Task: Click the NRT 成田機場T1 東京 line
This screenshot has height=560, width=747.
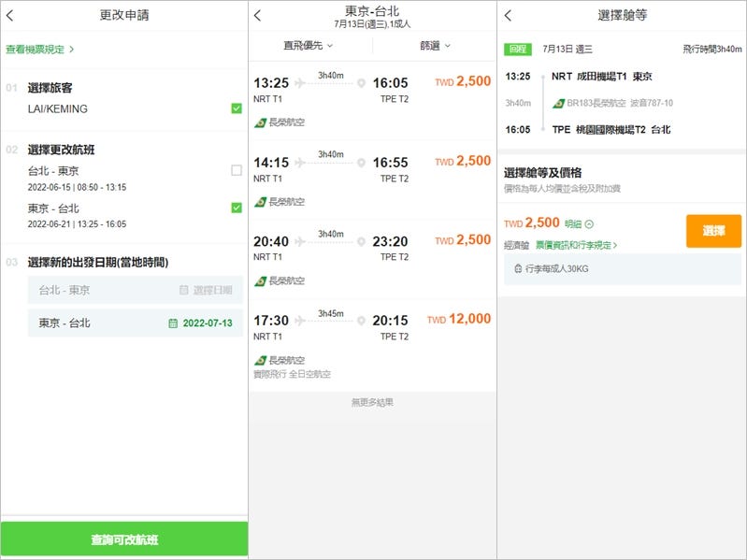Action: (x=602, y=76)
